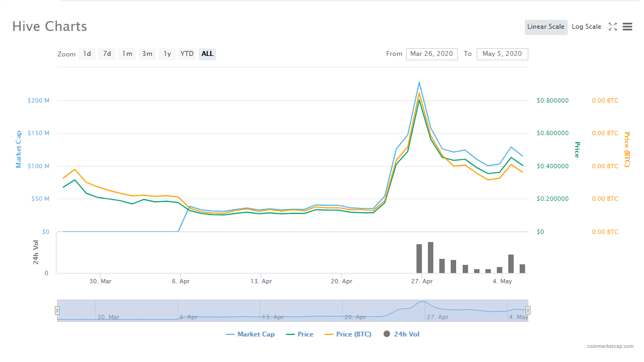This screenshot has width=644, height=362.
Task: Click the "$200 M" axis label
Action: (x=39, y=100)
